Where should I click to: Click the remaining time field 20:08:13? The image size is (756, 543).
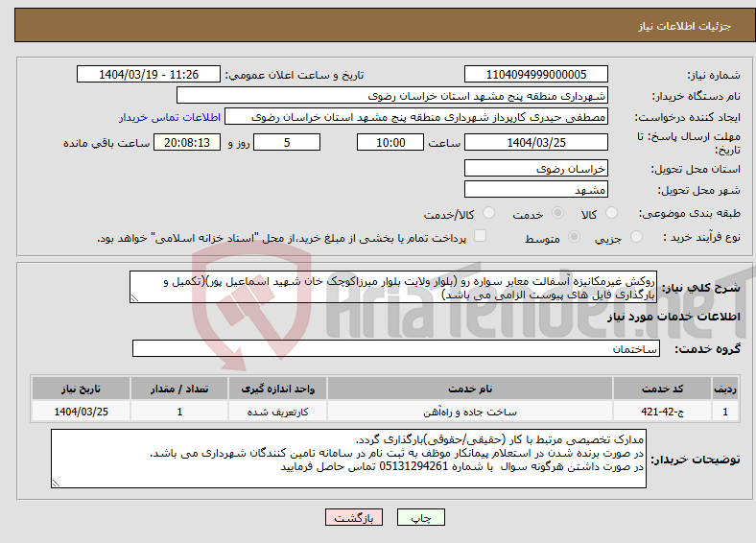click(x=187, y=142)
